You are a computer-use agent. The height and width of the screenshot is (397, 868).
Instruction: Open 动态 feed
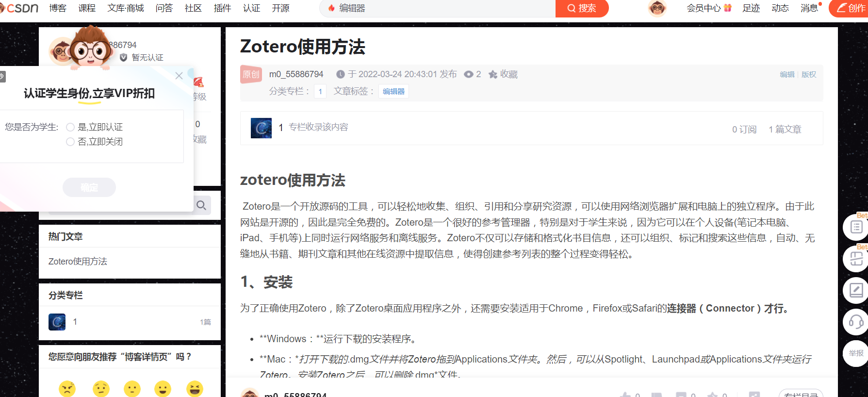coord(780,8)
